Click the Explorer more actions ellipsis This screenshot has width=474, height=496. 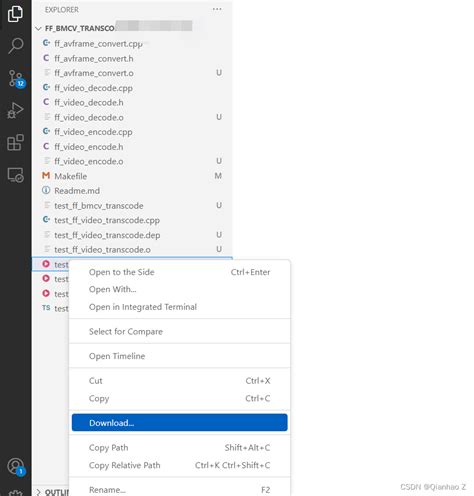tap(217, 9)
